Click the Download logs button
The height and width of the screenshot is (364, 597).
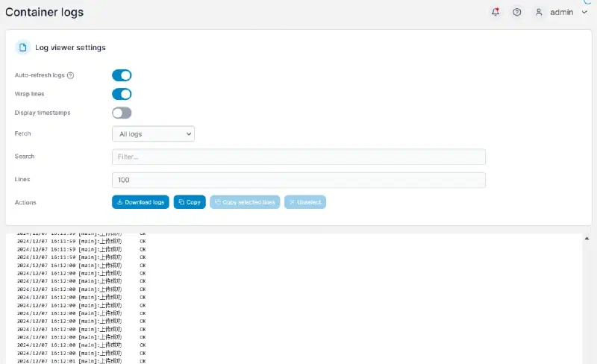click(140, 202)
